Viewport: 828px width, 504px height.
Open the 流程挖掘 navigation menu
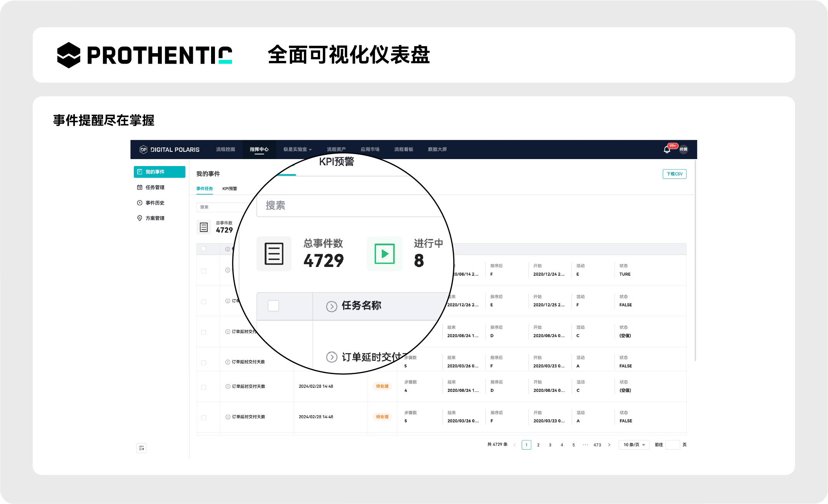225,149
